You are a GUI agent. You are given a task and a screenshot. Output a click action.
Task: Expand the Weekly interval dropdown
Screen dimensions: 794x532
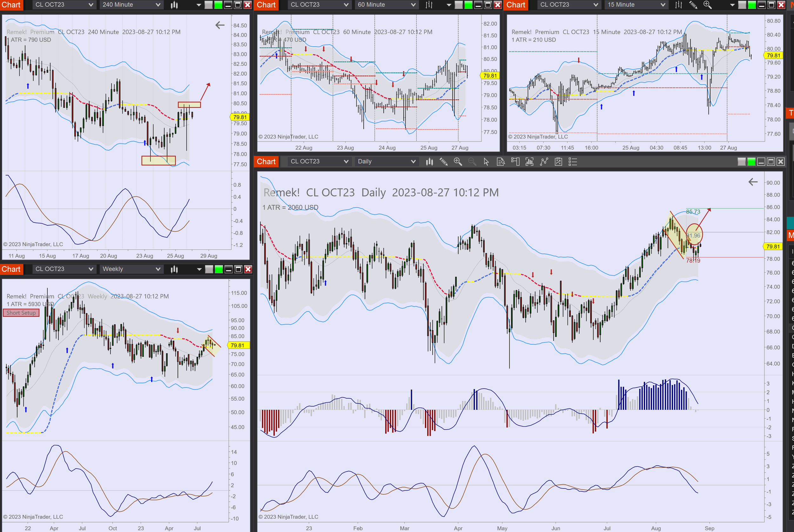click(131, 269)
